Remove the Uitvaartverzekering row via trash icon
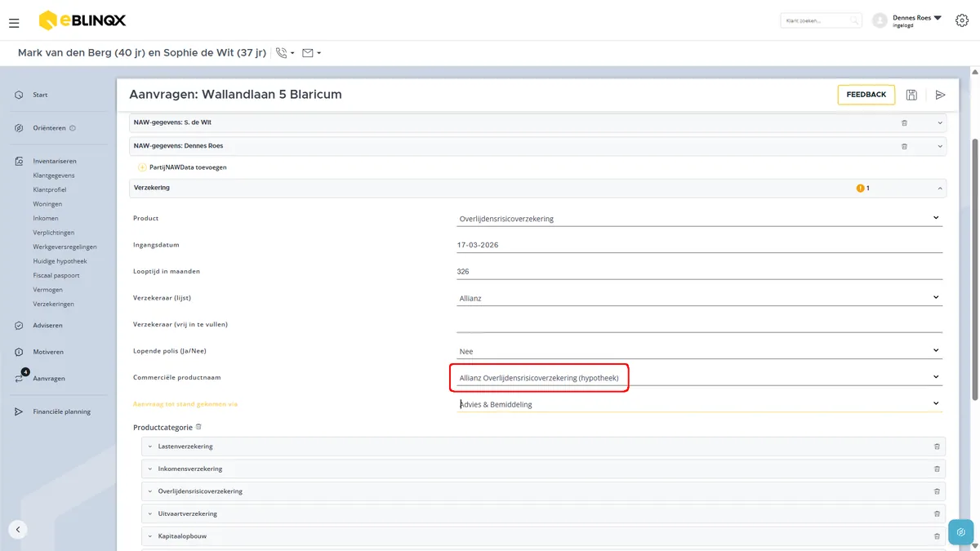980x551 pixels. pos(937,513)
